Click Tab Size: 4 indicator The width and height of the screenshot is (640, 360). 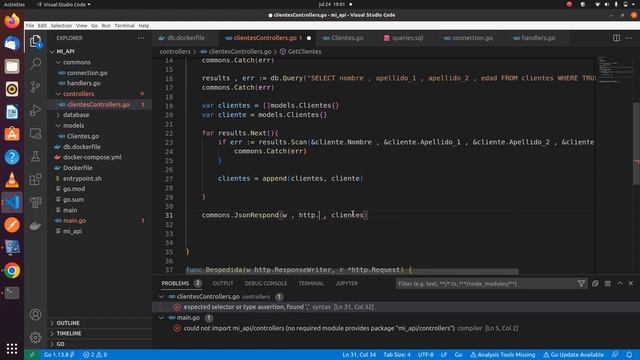coord(397,355)
